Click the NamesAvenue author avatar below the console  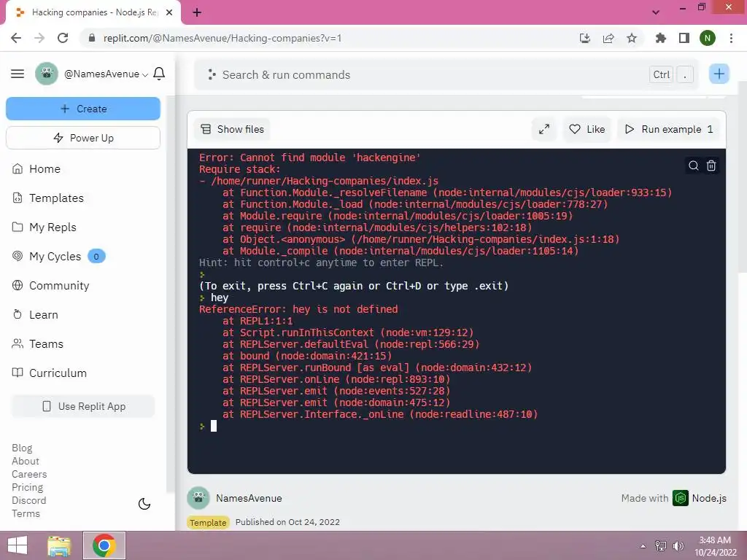[x=198, y=498]
